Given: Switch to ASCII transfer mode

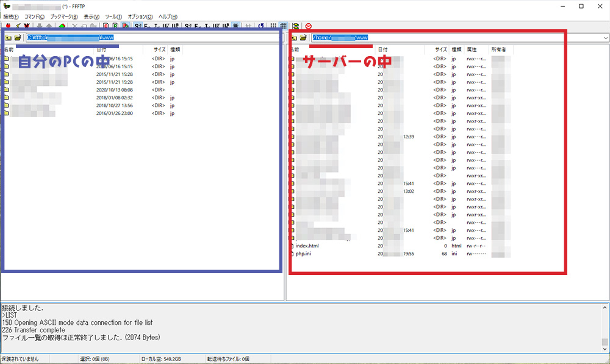Looking at the screenshot, I should 106,26.
